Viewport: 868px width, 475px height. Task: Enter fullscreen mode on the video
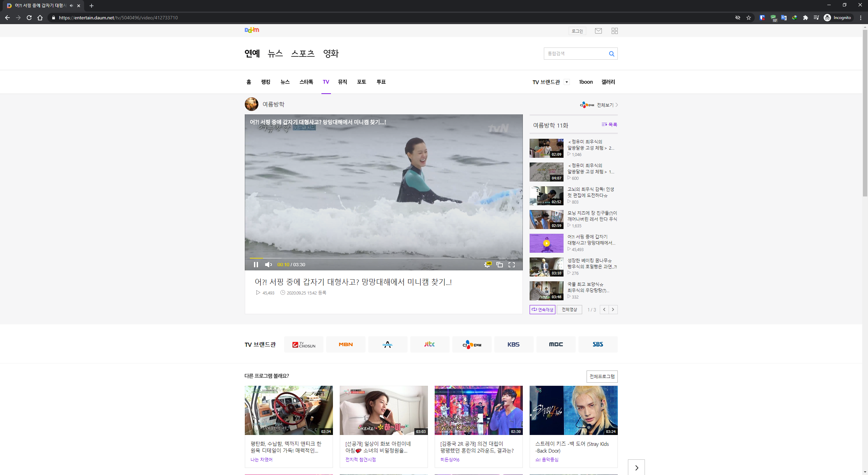tap(512, 264)
